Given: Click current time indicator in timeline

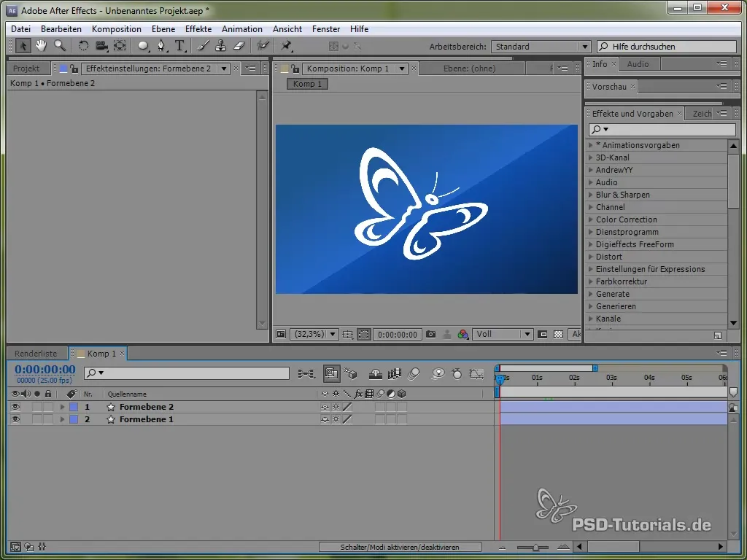Looking at the screenshot, I should 500,379.
